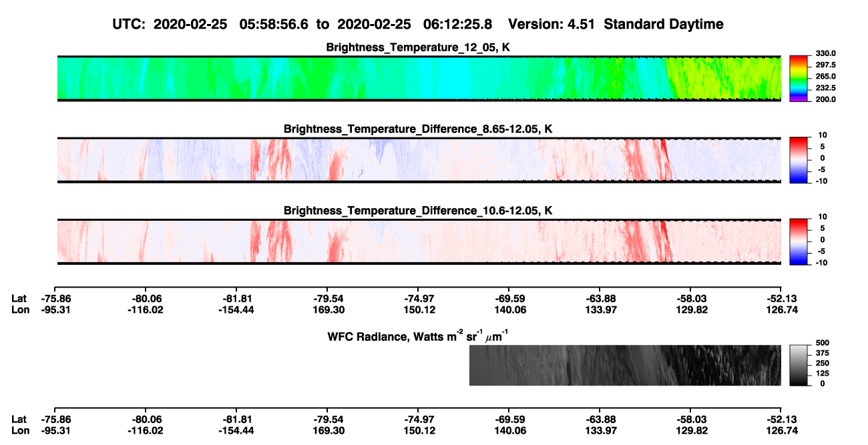Click 'Version: 4.51 Standard Daytime' in the header
Viewport: 868px width, 445px height.
pos(616,24)
